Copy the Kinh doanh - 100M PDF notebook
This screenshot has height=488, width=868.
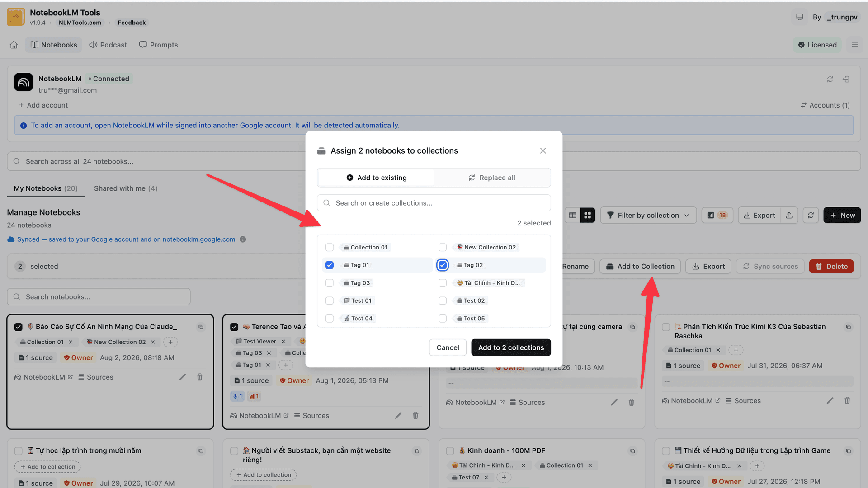tap(632, 451)
